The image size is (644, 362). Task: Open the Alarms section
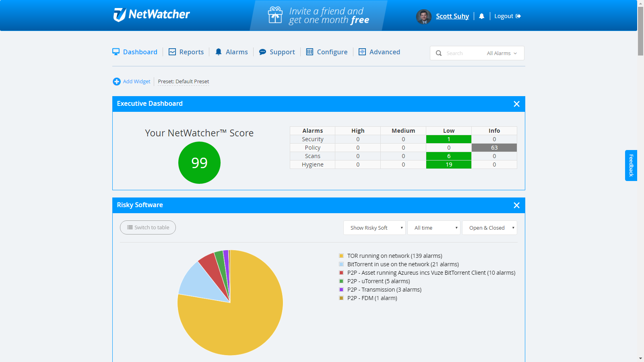pyautogui.click(x=237, y=51)
